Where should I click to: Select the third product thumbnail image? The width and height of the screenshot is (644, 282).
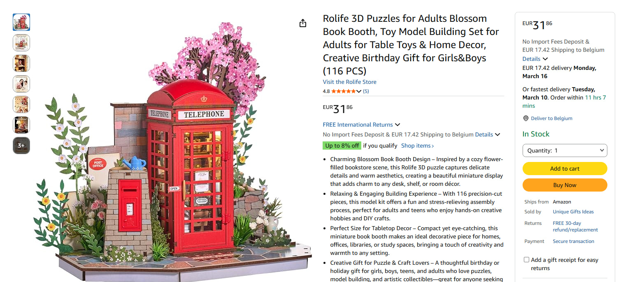click(x=21, y=63)
